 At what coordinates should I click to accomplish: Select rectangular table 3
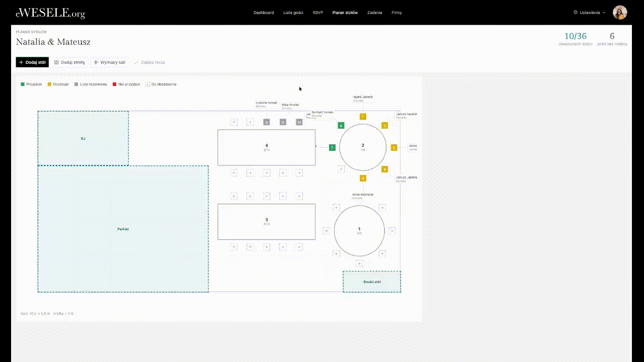coord(267,221)
